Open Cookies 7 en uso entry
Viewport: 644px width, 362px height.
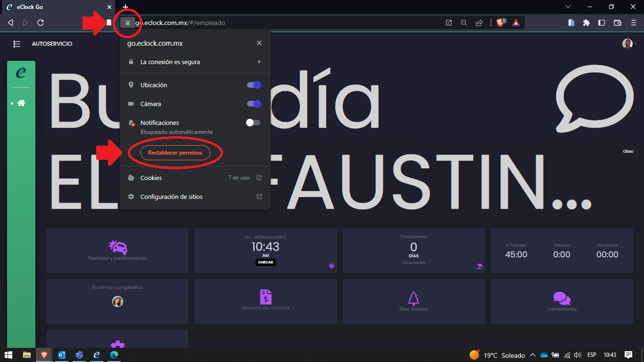click(195, 178)
